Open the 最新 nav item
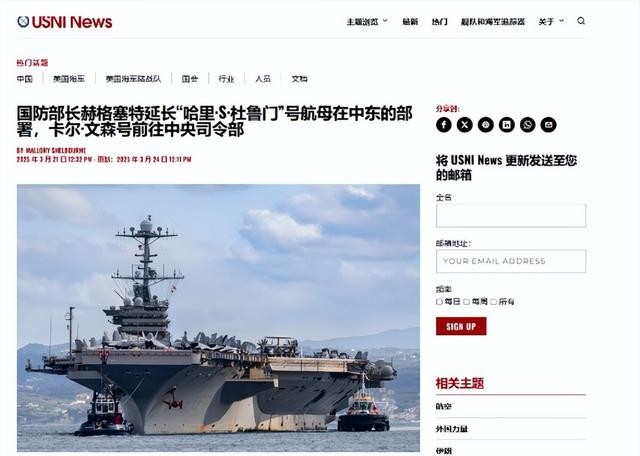This screenshot has width=640, height=456. click(410, 22)
